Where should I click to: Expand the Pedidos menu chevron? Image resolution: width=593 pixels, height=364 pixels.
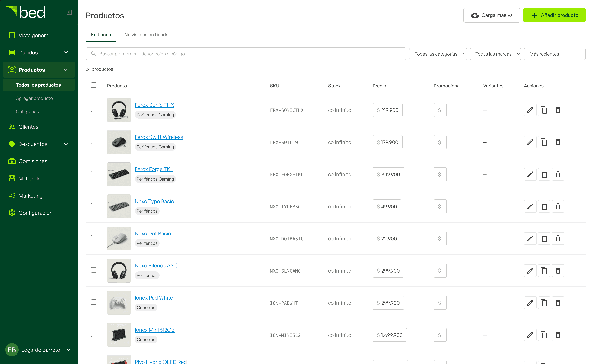[66, 52]
